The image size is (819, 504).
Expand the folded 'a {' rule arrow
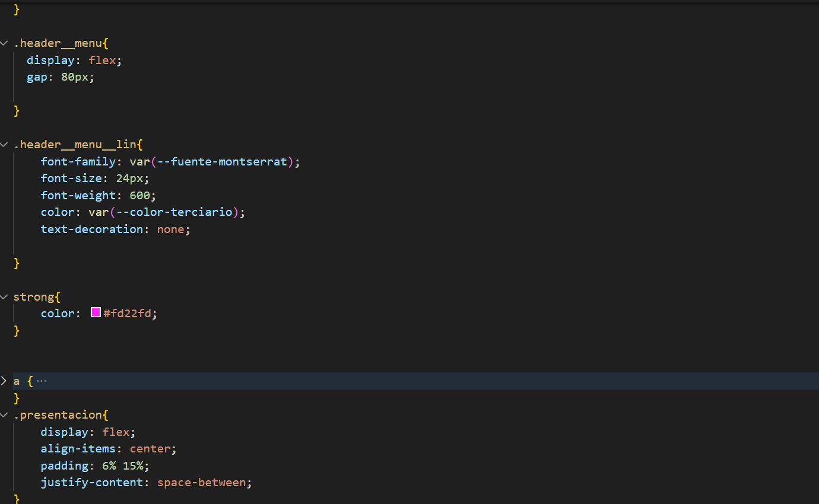[x=4, y=381]
